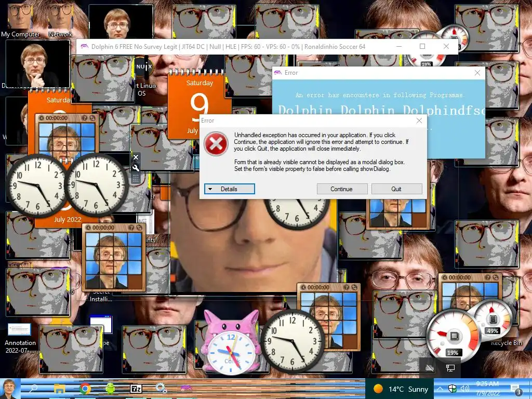
Task: Open taskbar search magnifier
Action: [x=34, y=389]
